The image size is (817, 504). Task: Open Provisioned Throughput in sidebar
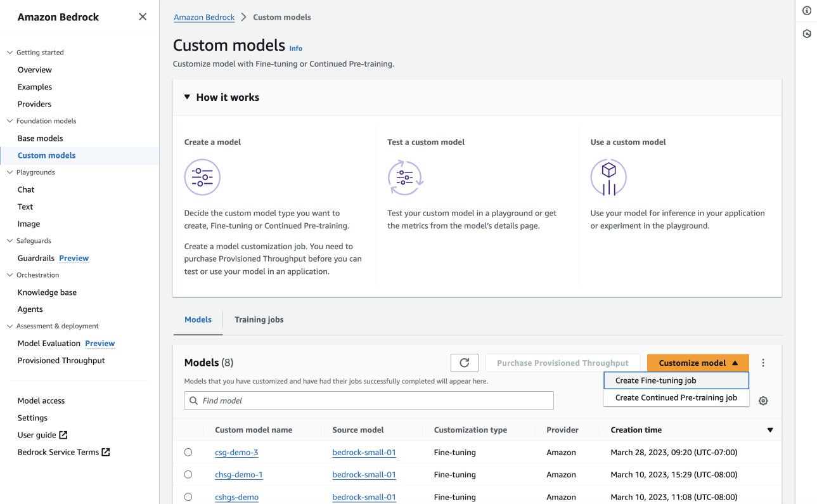pyautogui.click(x=61, y=361)
